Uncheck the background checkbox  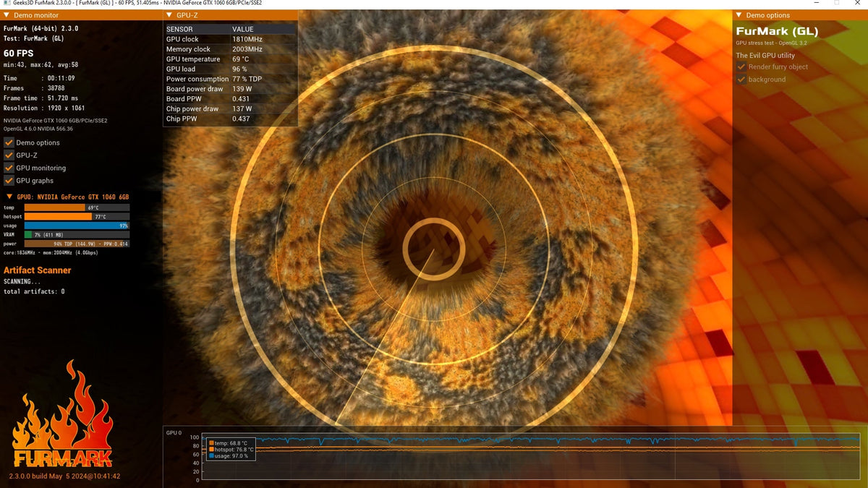[x=741, y=80]
